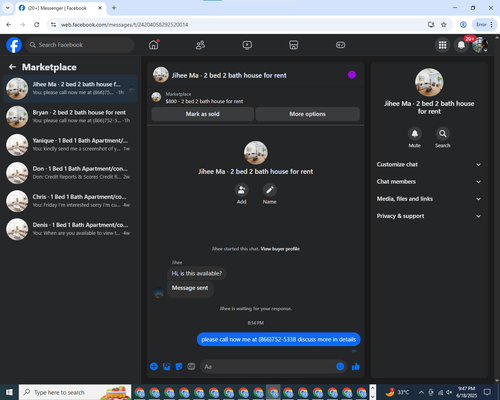Screen dimensions: 500x400
Task: Open the emoji picker in message box
Action: [x=340, y=367]
